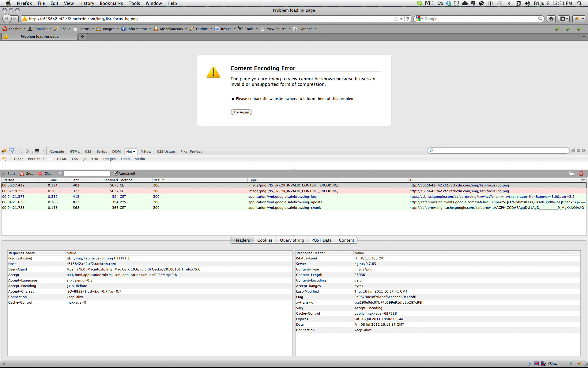Reload the page using the address bar reload icon
This screenshot has height=368, width=588.
tap(408, 18)
